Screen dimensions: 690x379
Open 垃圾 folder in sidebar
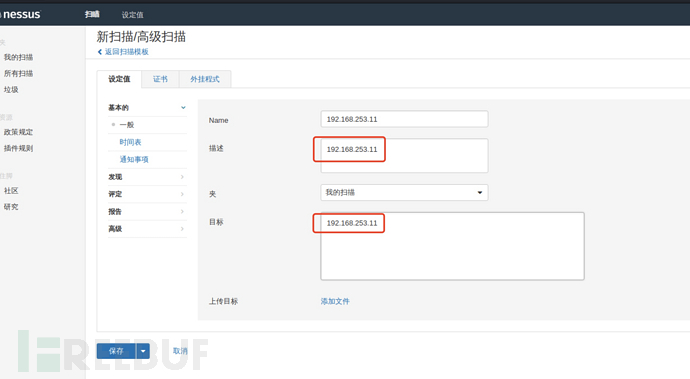click(11, 90)
